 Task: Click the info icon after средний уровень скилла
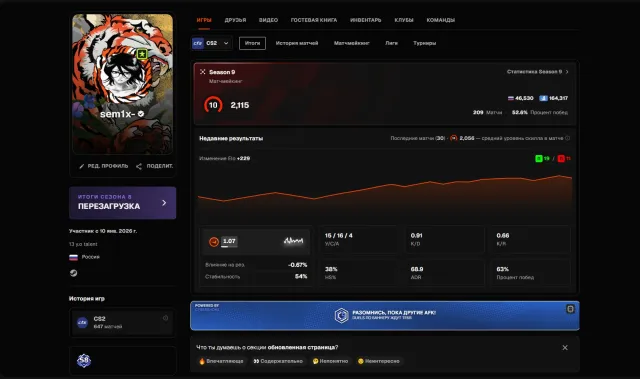tap(567, 138)
